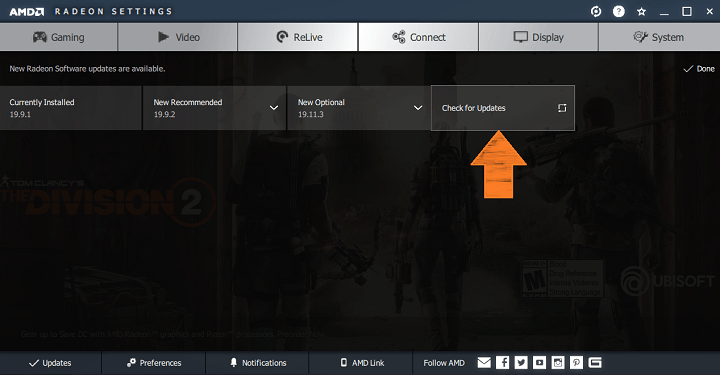Click the Updates checkmark icon
This screenshot has width=720, height=375.
pyautogui.click(x=34, y=363)
